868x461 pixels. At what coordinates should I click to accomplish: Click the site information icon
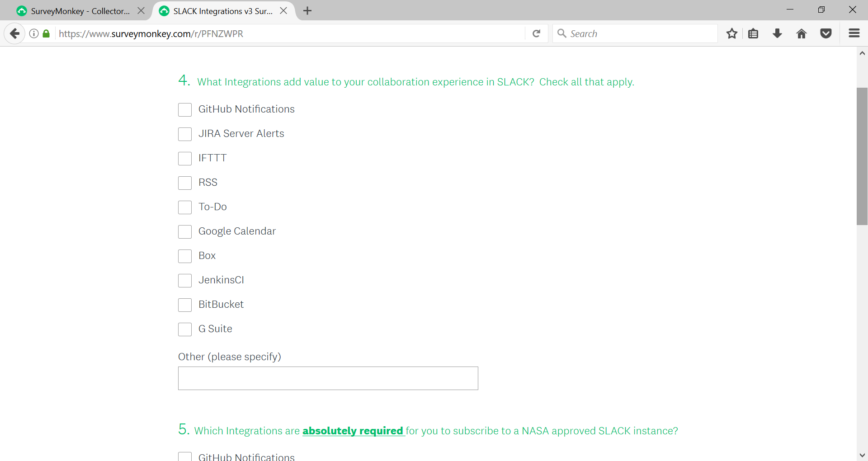(x=34, y=33)
